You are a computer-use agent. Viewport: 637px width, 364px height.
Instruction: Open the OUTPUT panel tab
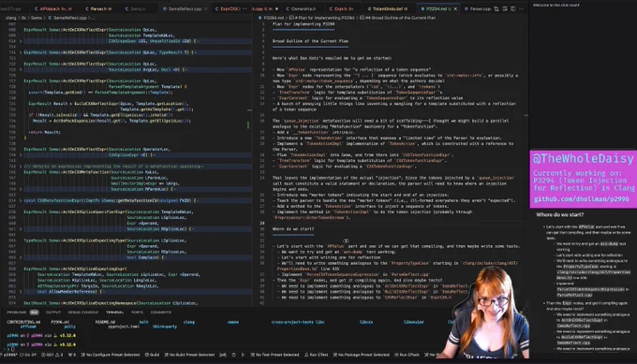53,312
